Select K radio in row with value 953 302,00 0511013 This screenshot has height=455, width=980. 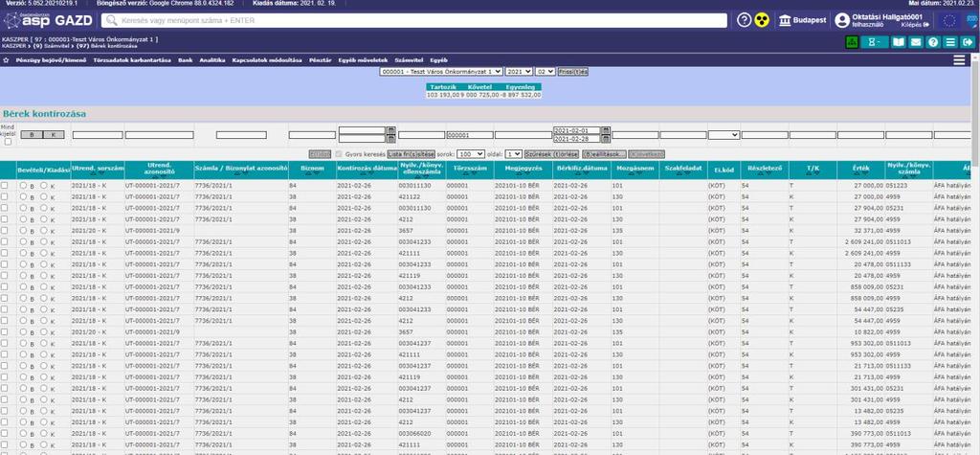[x=44, y=344]
